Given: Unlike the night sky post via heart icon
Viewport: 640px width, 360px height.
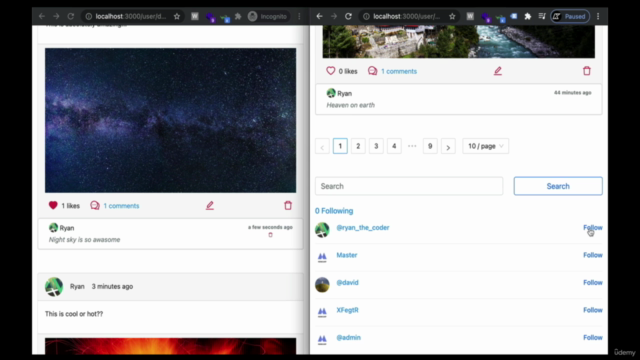Looking at the screenshot, I should tap(53, 205).
